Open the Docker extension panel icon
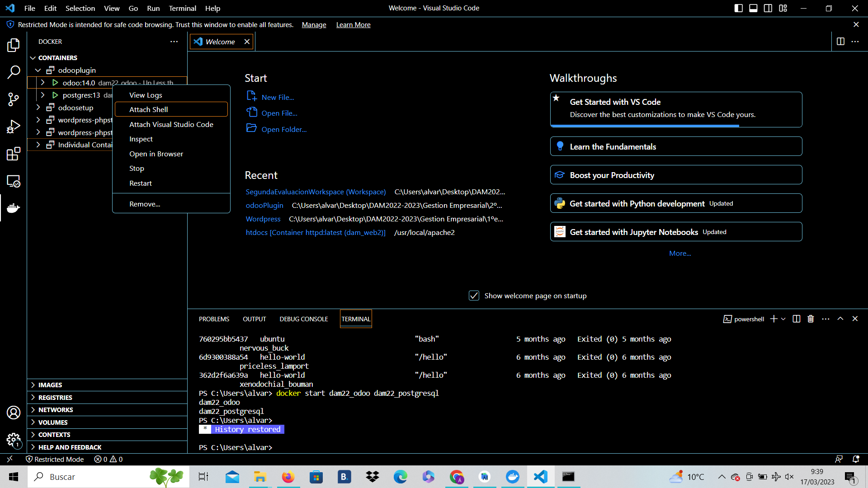The image size is (868, 488). coord(14,208)
